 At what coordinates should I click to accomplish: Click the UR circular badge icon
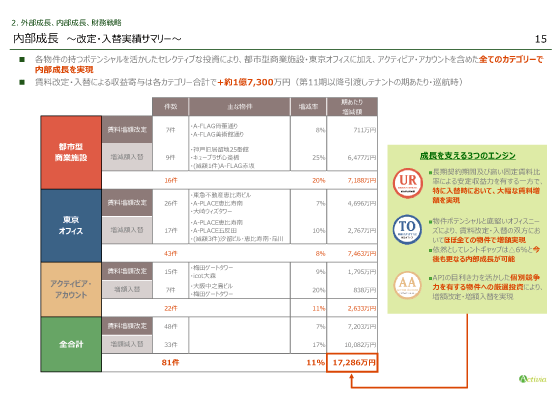[x=408, y=183]
